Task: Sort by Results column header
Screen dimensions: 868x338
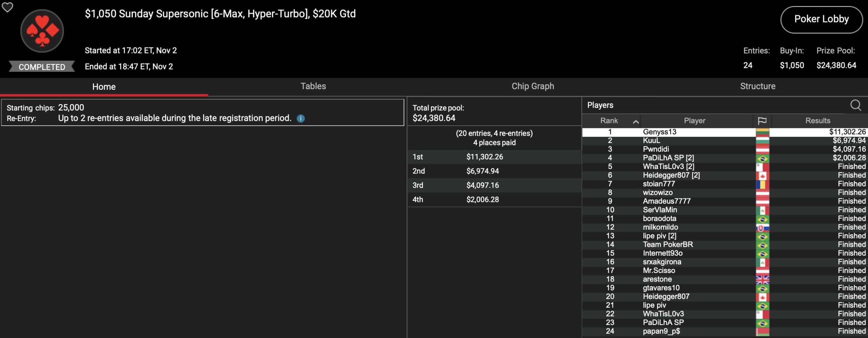Action: pyautogui.click(x=817, y=121)
